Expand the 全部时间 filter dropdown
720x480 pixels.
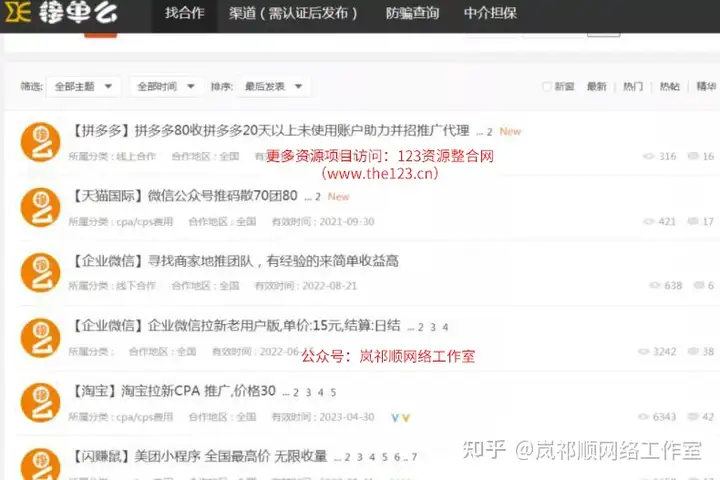pos(166,86)
